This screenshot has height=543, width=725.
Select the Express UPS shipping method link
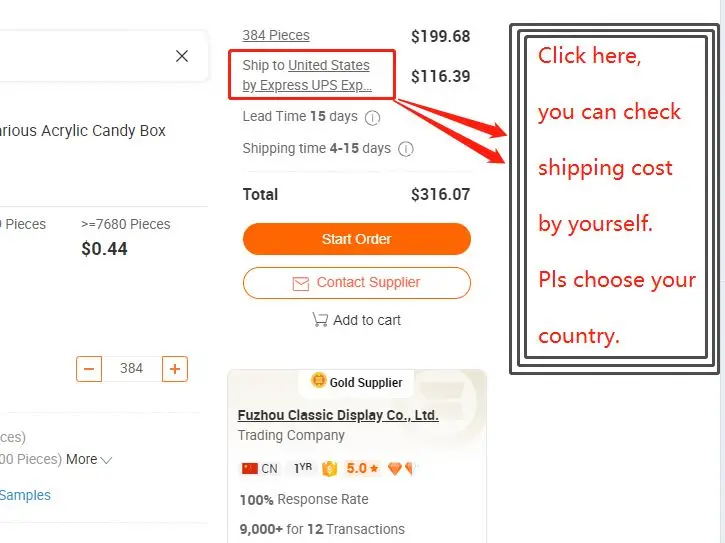(x=307, y=85)
